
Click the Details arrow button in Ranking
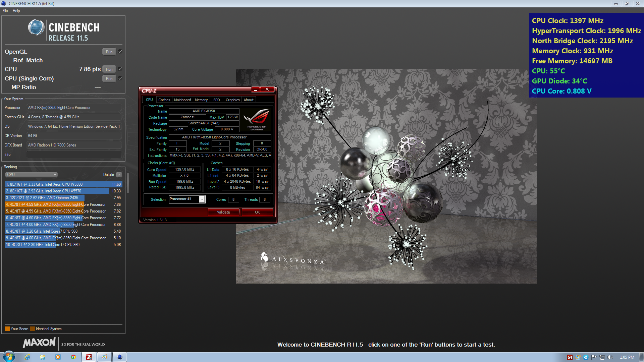pyautogui.click(x=119, y=175)
